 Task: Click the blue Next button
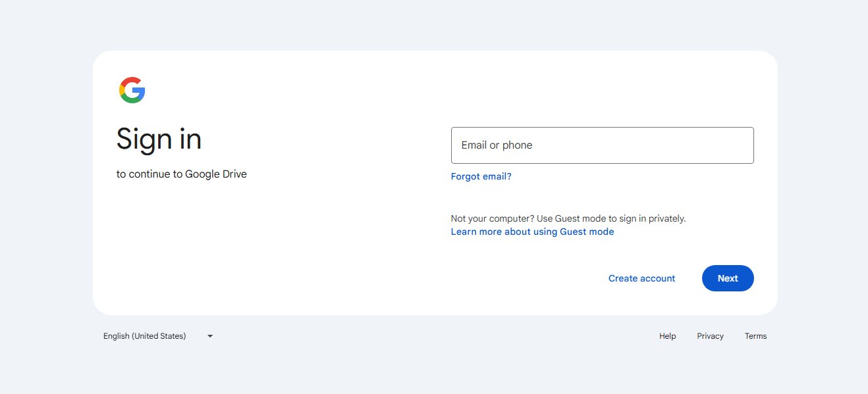[x=728, y=278]
